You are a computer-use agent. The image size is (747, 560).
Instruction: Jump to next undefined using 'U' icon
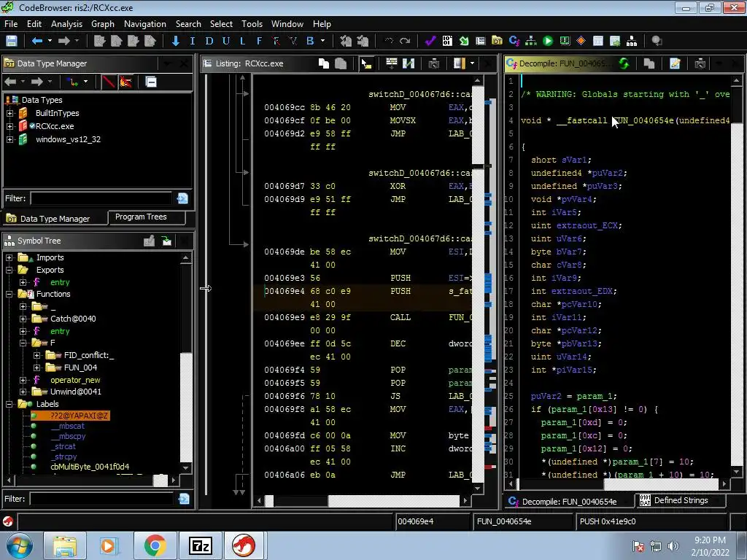[x=226, y=41]
